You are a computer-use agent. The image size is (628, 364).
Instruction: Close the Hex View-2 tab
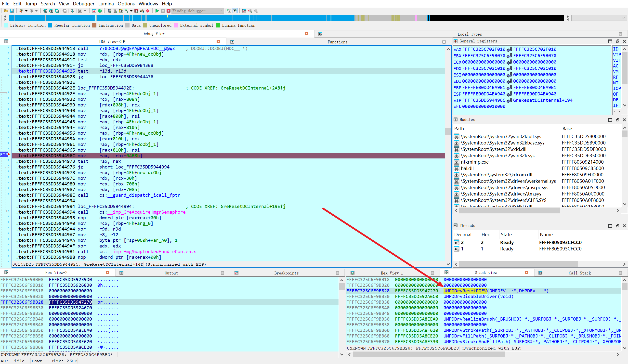tap(107, 273)
